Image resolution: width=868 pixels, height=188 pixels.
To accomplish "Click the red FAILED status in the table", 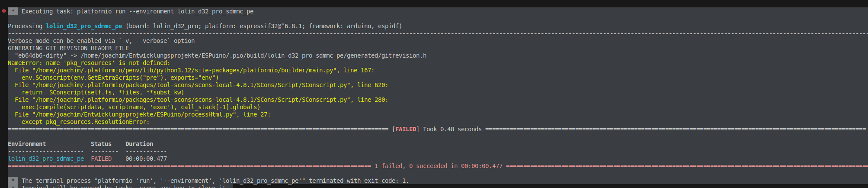I will pyautogui.click(x=101, y=159).
